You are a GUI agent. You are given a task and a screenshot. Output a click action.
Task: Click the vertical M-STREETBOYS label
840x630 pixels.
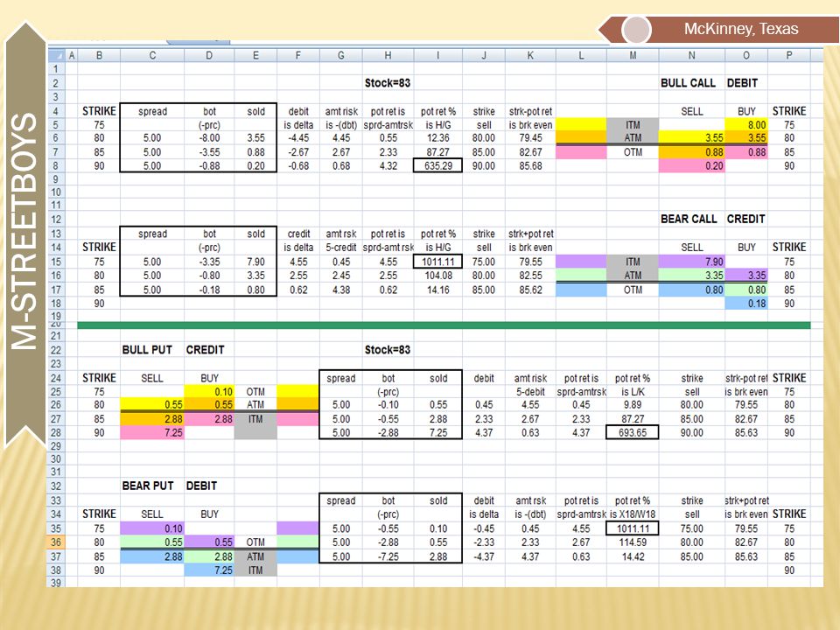24,231
